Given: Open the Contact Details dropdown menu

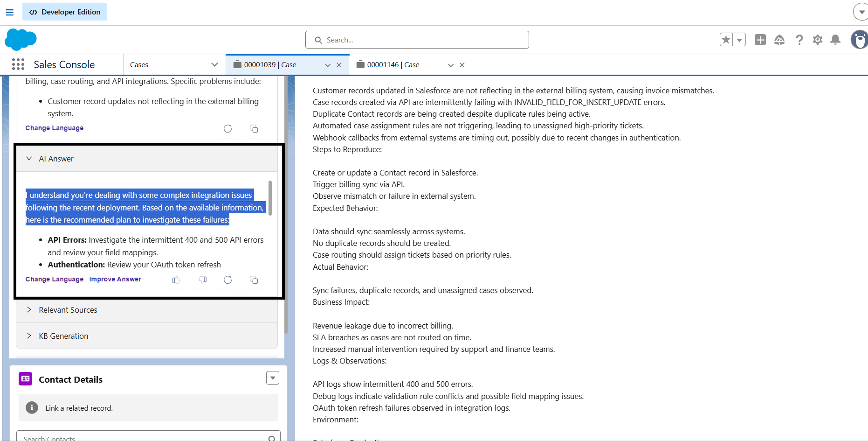Looking at the screenshot, I should point(273,378).
